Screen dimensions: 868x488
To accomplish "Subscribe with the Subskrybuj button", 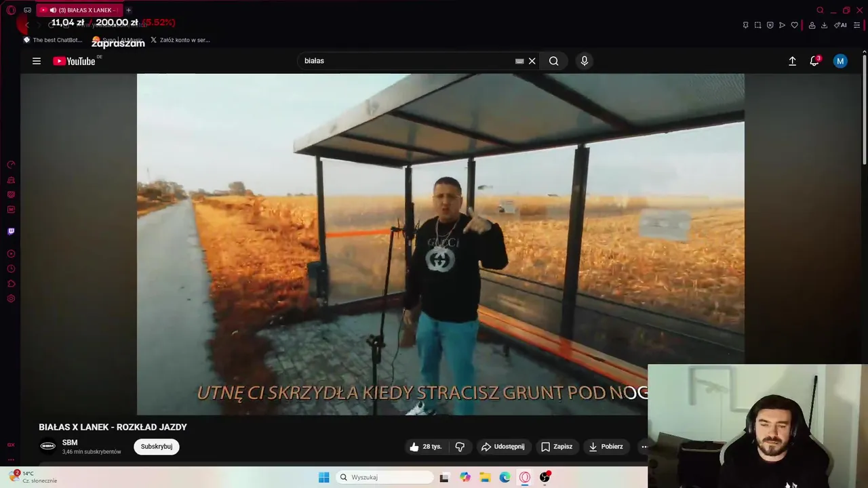I will tap(157, 447).
